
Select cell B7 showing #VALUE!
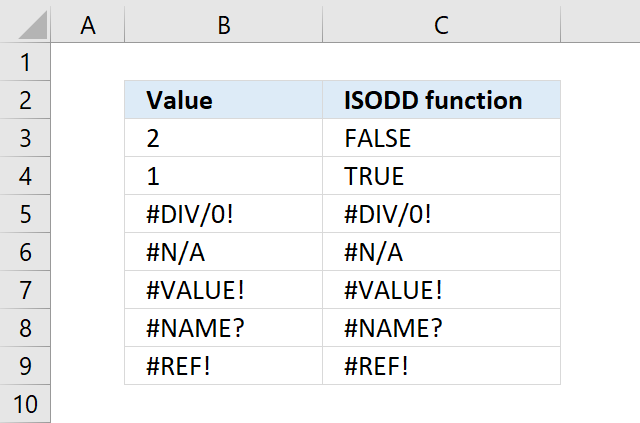coord(224,290)
